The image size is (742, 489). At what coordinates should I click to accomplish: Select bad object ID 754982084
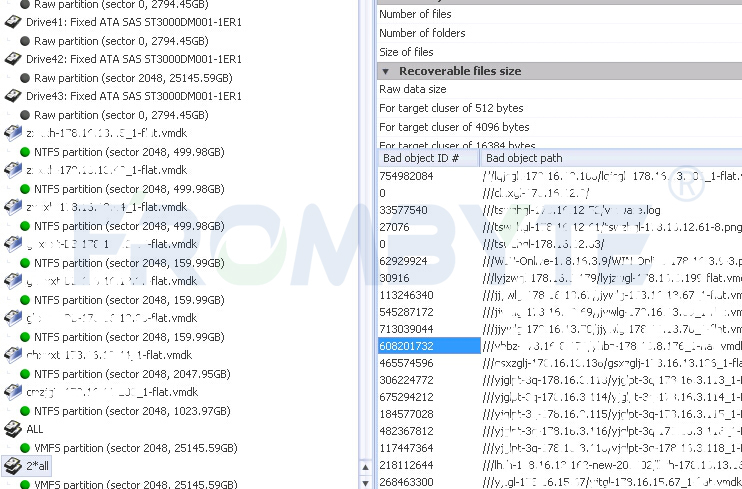pos(406,176)
